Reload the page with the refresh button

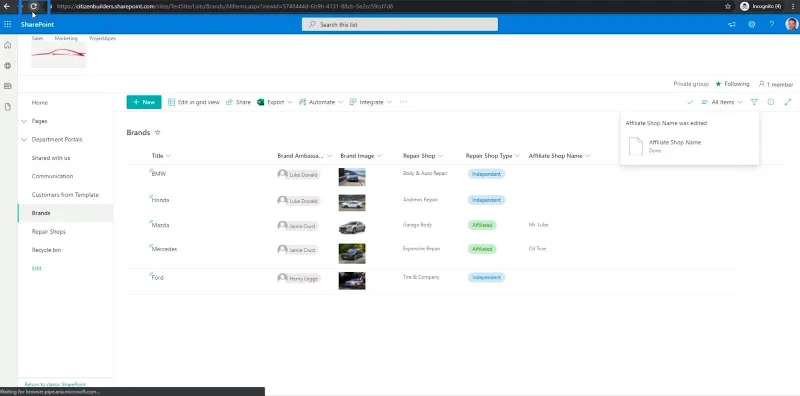33,6
